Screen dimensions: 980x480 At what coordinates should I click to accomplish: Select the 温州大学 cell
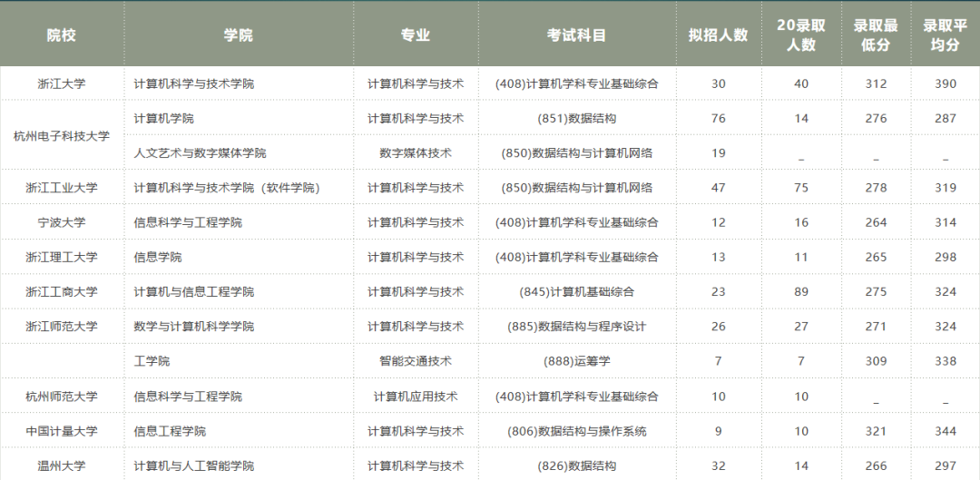62,465
